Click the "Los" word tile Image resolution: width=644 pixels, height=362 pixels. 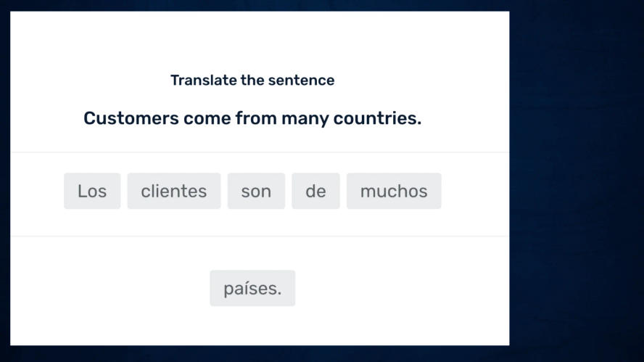(92, 191)
